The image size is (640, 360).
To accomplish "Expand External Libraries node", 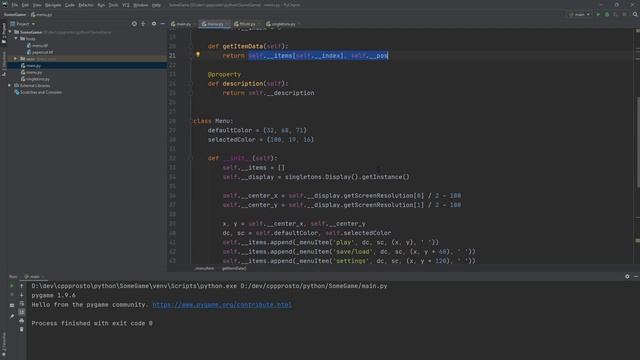I will 9,86.
